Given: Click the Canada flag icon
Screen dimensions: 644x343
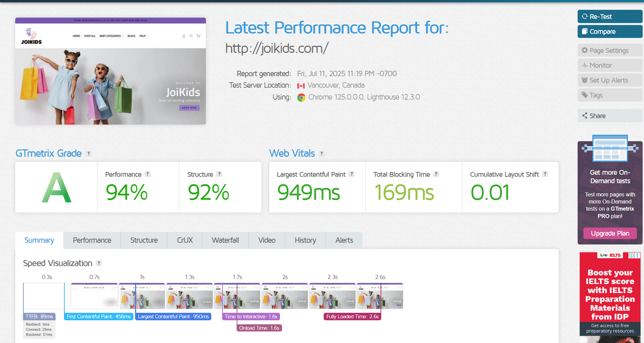Looking at the screenshot, I should click(x=301, y=85).
